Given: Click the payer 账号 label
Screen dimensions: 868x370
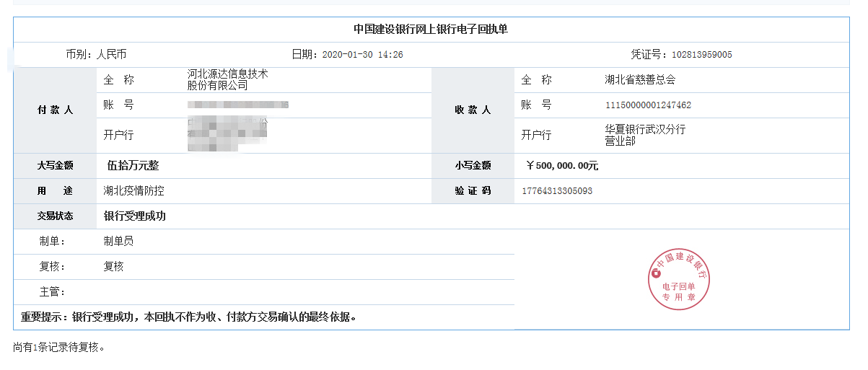Looking at the screenshot, I should pos(119,105).
